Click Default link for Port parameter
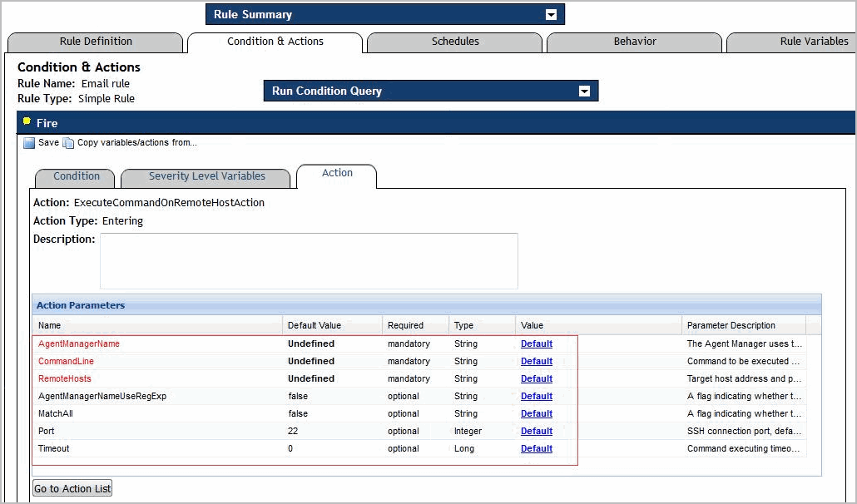This screenshot has width=857, height=504. 537,431
